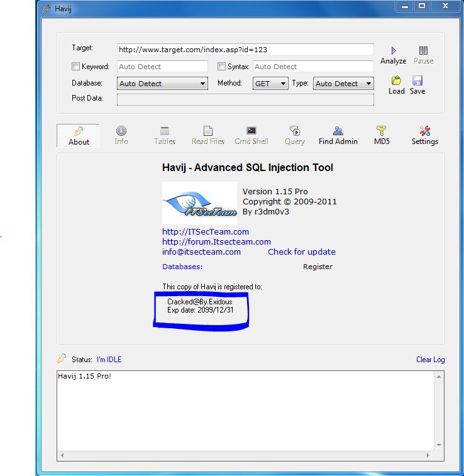
Task: Click the Load folder icon
Action: (396, 80)
